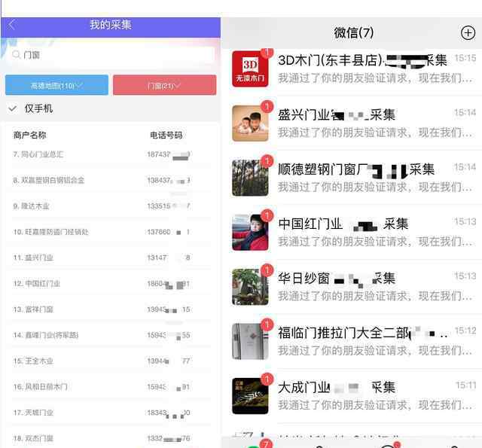Viewport: 482px width, 448px height.
Task: Open chat 3D木门(东丰县店)
Action: pyautogui.click(x=352, y=69)
